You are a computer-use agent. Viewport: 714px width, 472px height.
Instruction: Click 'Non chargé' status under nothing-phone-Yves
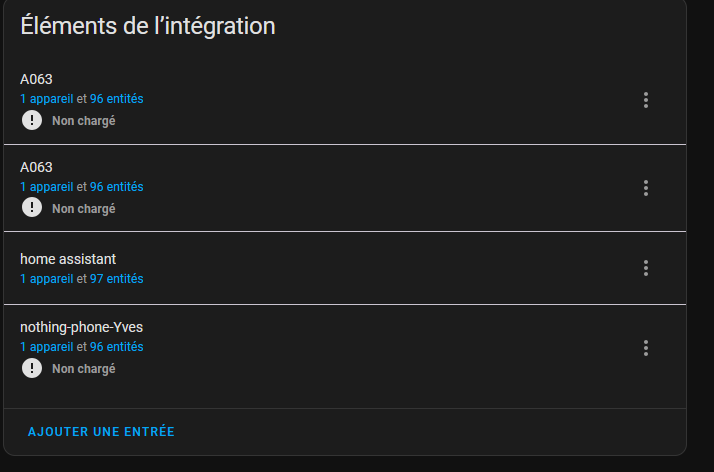pyautogui.click(x=84, y=369)
